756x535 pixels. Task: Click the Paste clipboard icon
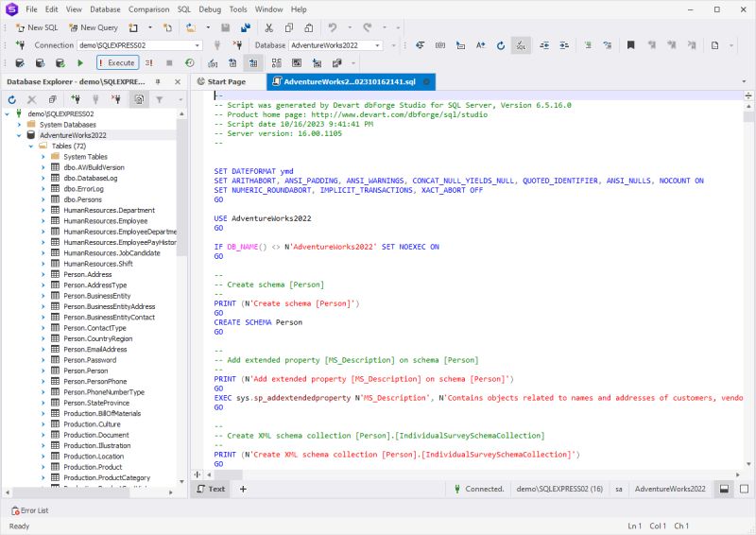tap(309, 27)
